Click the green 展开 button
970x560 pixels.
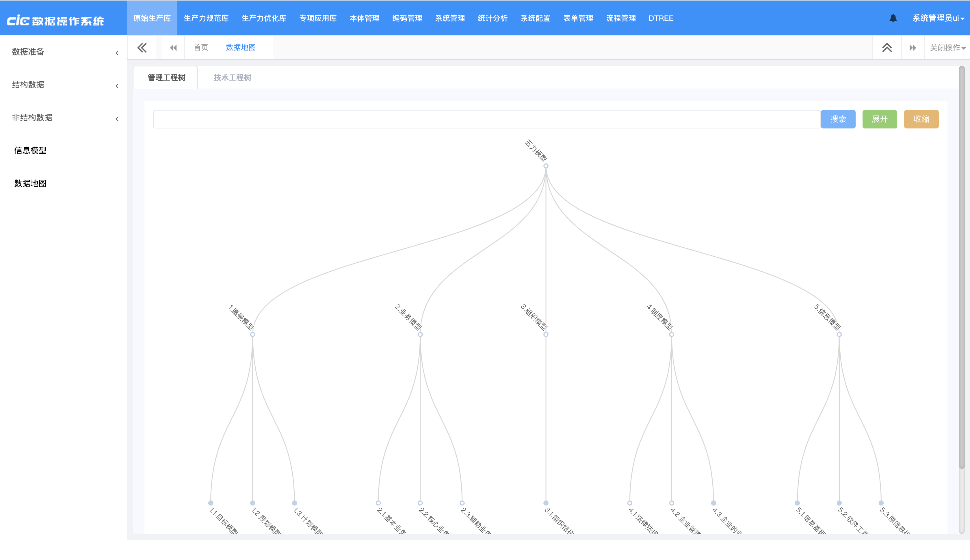click(880, 119)
